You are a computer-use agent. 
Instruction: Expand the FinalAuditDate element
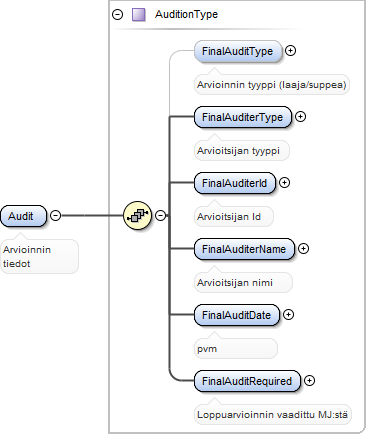288,315
